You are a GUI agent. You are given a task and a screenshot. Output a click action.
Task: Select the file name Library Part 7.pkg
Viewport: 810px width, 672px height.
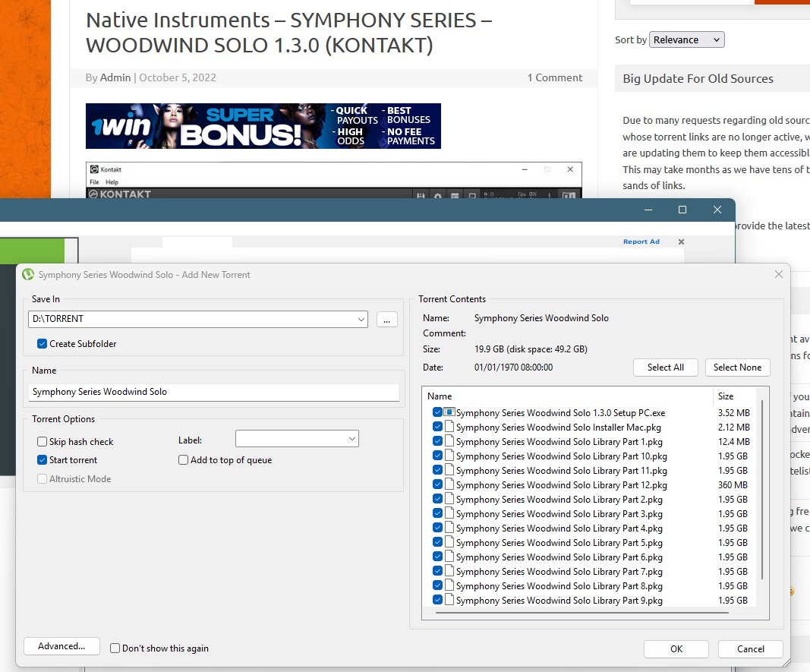(x=559, y=572)
